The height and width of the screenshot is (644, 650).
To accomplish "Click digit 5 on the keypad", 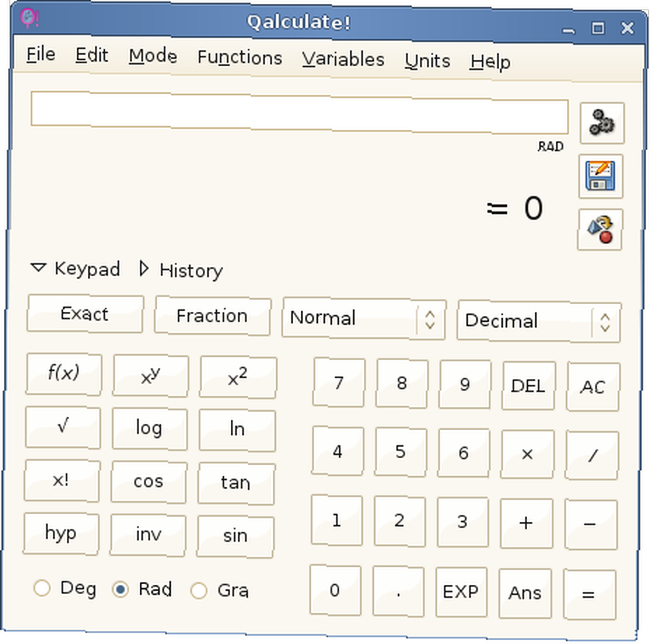I will pos(400,452).
